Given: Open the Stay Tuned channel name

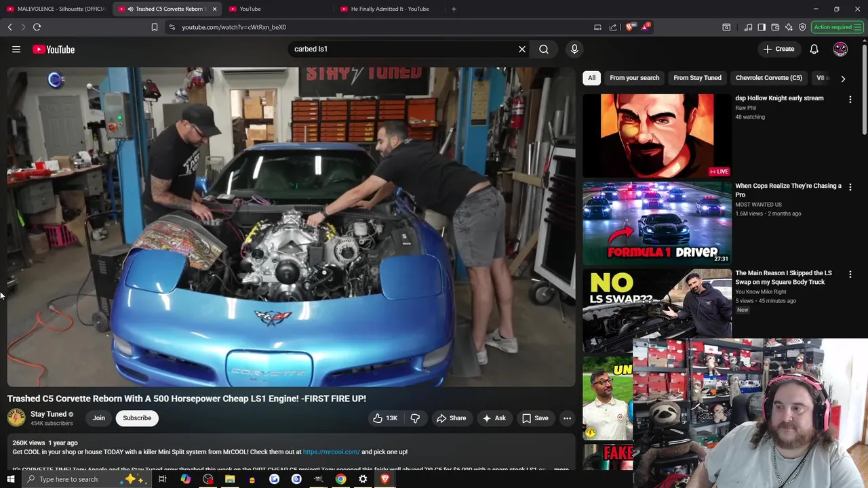Looking at the screenshot, I should pyautogui.click(x=48, y=414).
